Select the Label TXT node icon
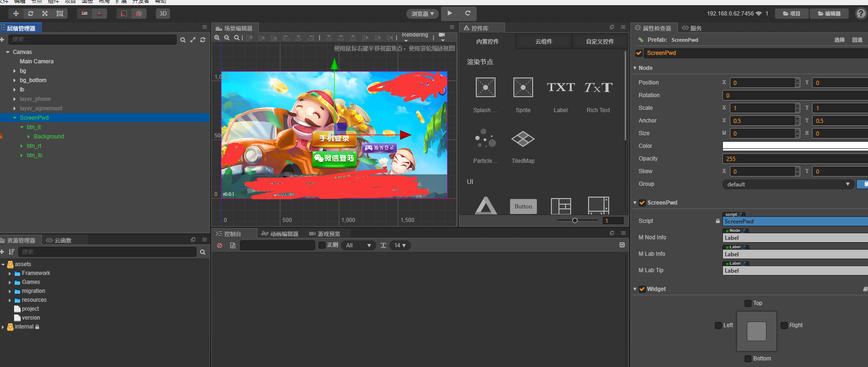This screenshot has width=868, height=367. pos(561,87)
